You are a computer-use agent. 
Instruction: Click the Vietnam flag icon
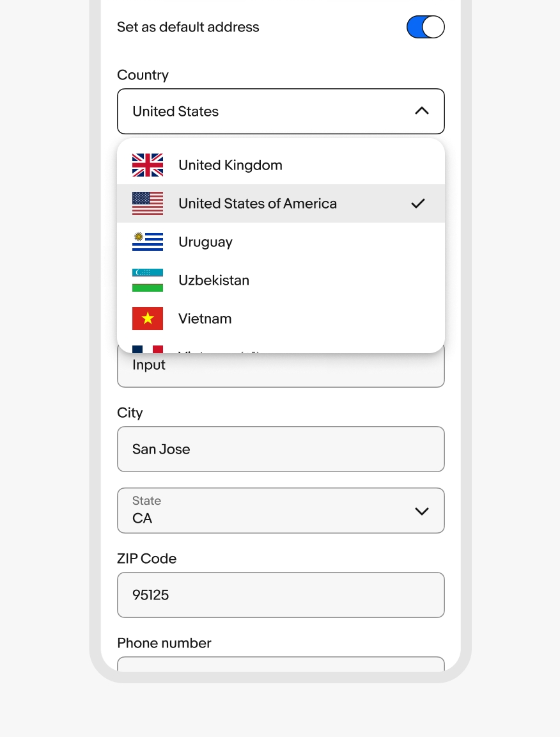tap(148, 319)
